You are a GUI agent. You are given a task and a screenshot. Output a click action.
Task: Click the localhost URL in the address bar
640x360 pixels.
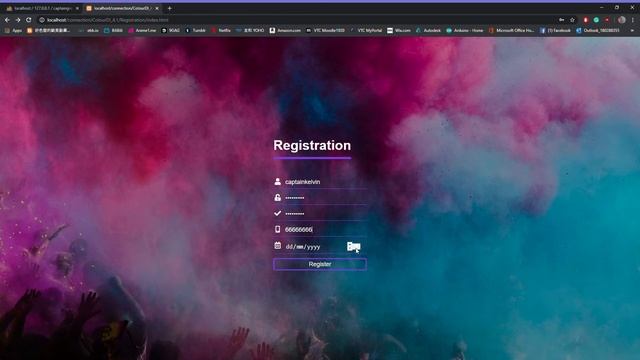(x=107, y=20)
